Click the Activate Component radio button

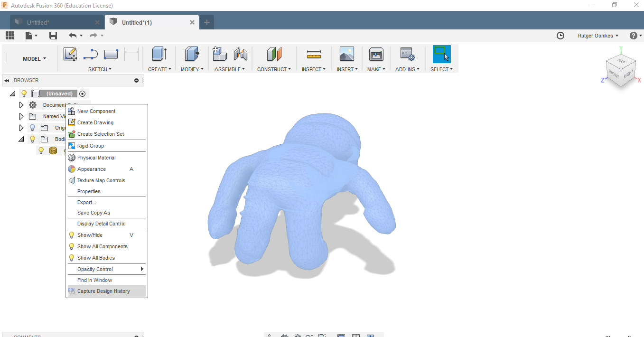(83, 94)
